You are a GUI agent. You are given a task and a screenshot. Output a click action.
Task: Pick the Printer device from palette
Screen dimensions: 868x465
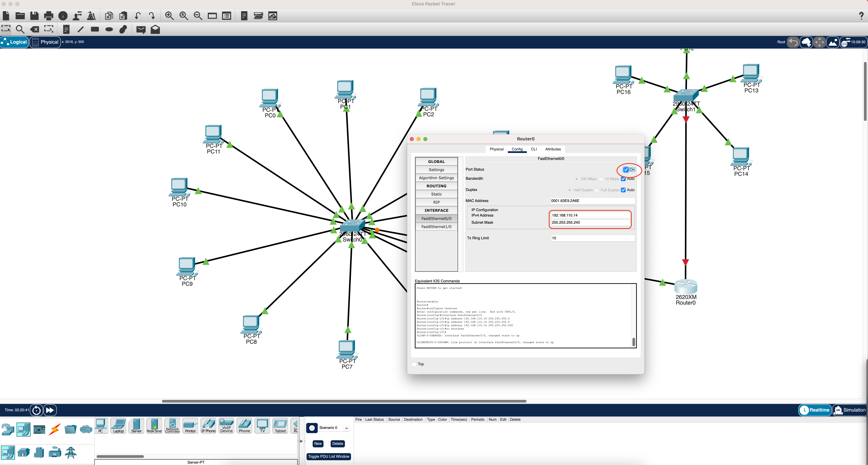190,426
